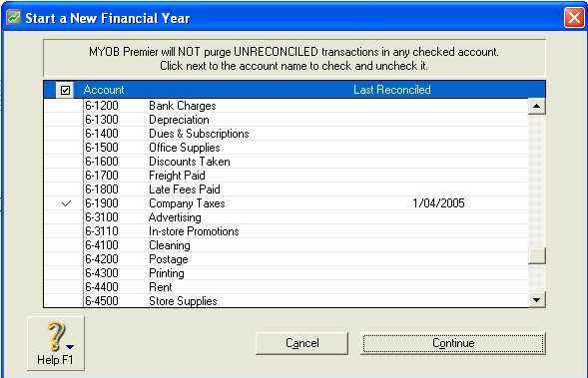The height and width of the screenshot is (378, 588).
Task: Click the Account column header
Action: pyautogui.click(x=104, y=90)
